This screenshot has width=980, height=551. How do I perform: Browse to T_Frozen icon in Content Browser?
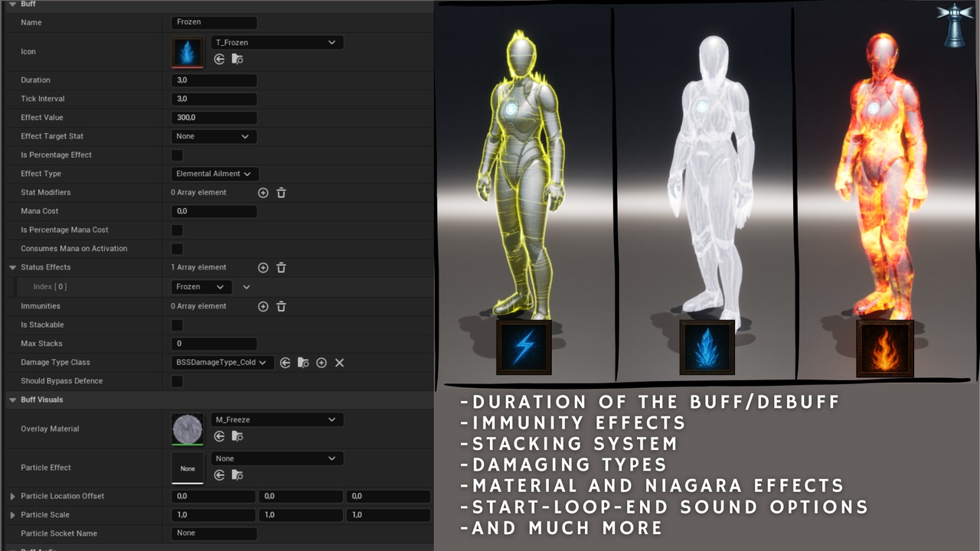pyautogui.click(x=237, y=59)
